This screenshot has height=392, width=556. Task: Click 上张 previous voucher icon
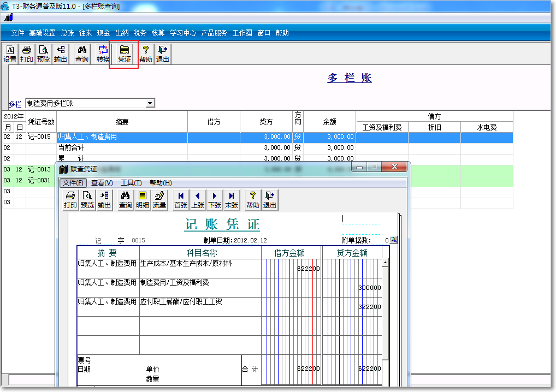click(198, 200)
